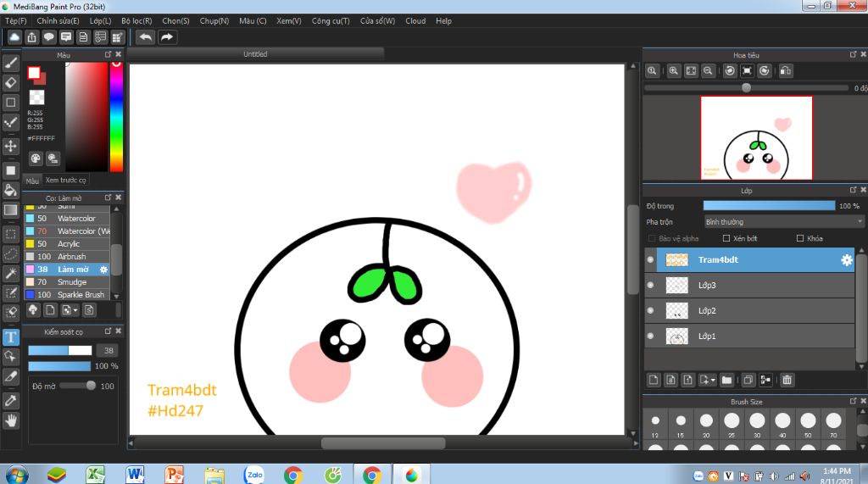
Task: Create a new layer in layer panel
Action: pos(654,380)
